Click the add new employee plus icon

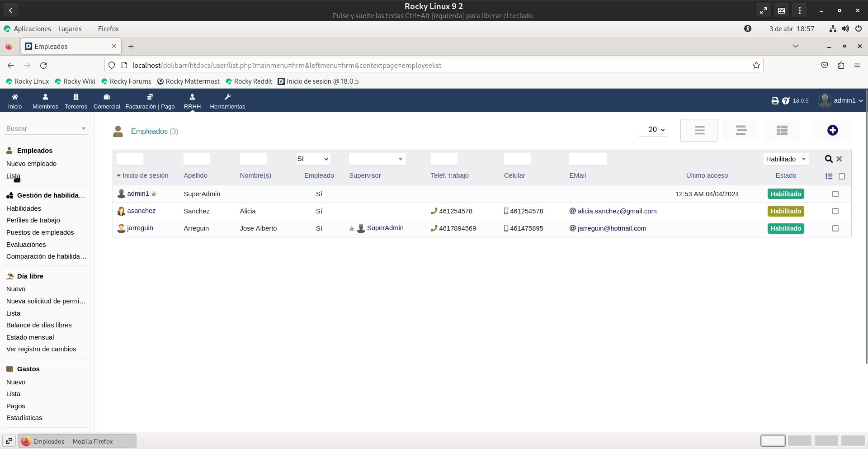(832, 130)
